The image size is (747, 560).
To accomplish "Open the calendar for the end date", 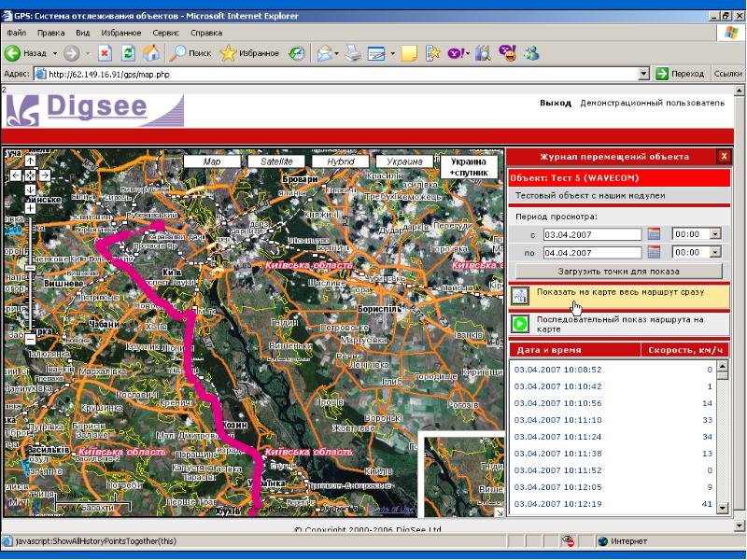I will point(654,252).
